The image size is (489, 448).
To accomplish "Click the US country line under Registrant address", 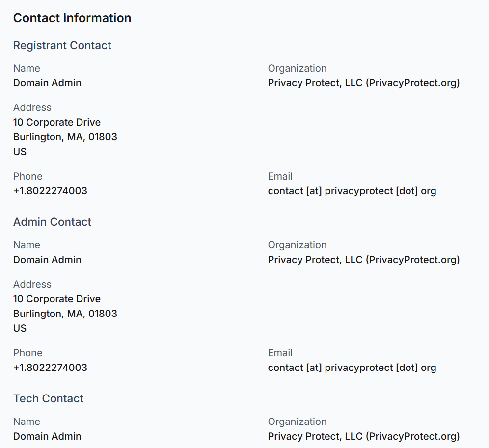I will (20, 152).
